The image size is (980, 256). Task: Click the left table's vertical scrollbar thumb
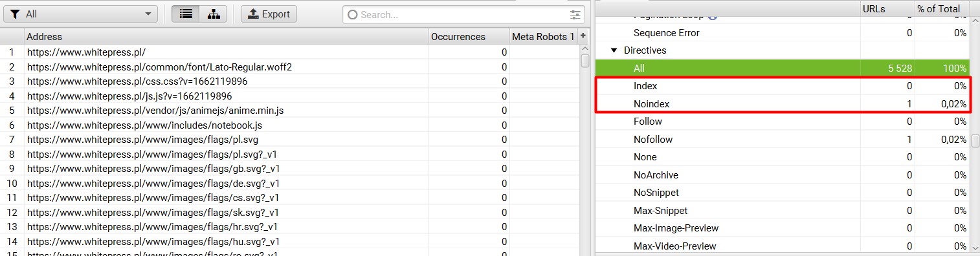585,61
